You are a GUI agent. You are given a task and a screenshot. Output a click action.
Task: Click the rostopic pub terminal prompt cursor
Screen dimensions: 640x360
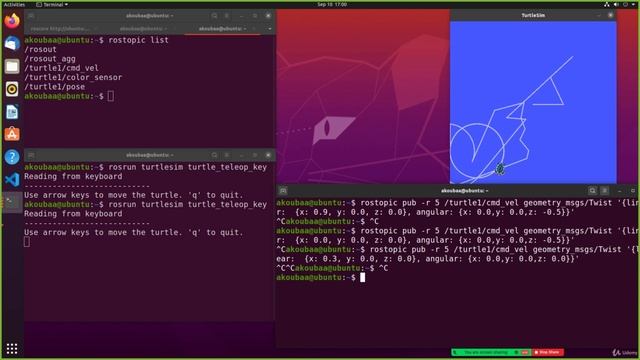(x=362, y=278)
